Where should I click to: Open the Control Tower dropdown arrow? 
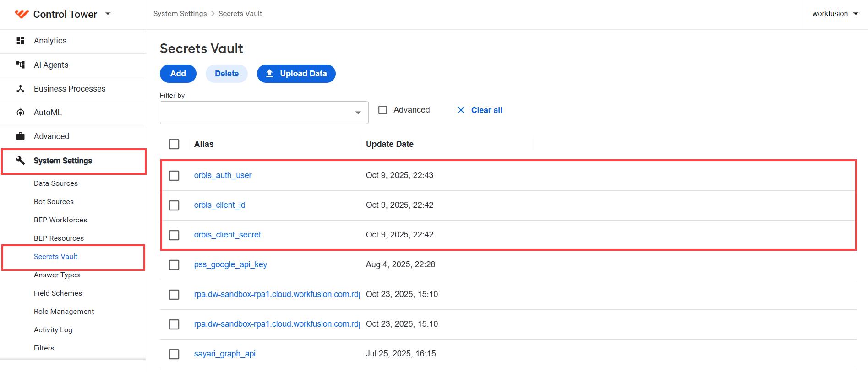tap(108, 14)
